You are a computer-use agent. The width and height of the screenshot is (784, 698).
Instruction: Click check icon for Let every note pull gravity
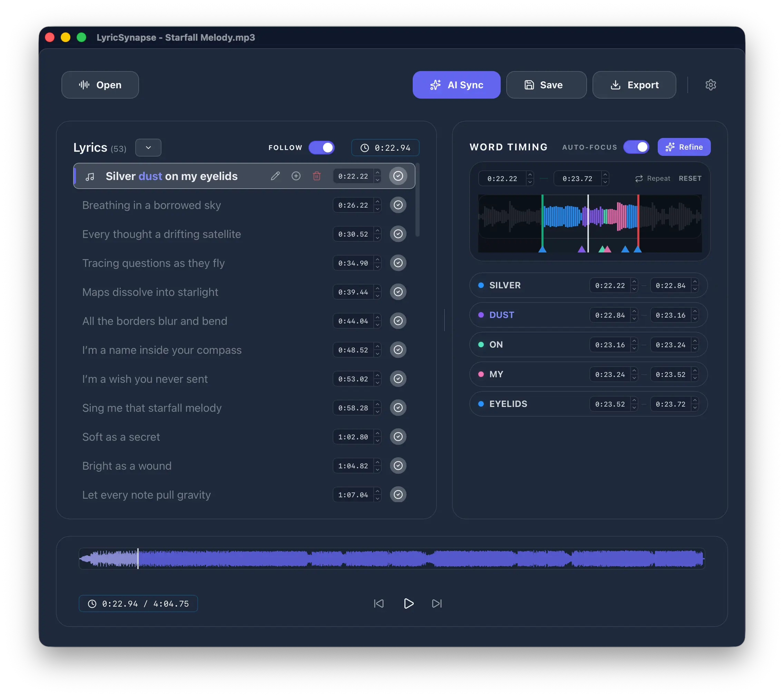click(398, 494)
